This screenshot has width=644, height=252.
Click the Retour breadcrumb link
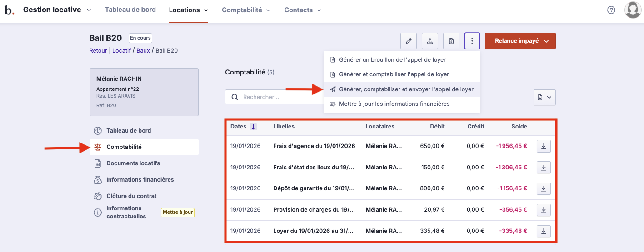(x=98, y=51)
